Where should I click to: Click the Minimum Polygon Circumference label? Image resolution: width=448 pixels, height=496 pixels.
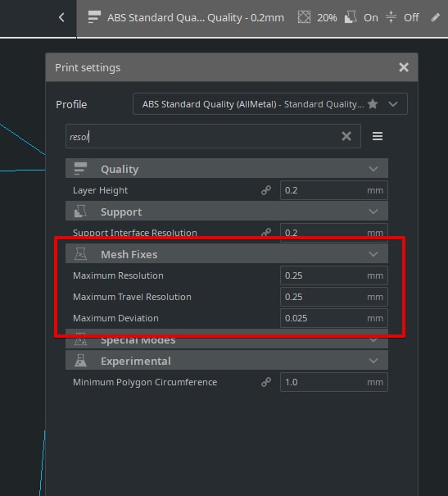(145, 382)
